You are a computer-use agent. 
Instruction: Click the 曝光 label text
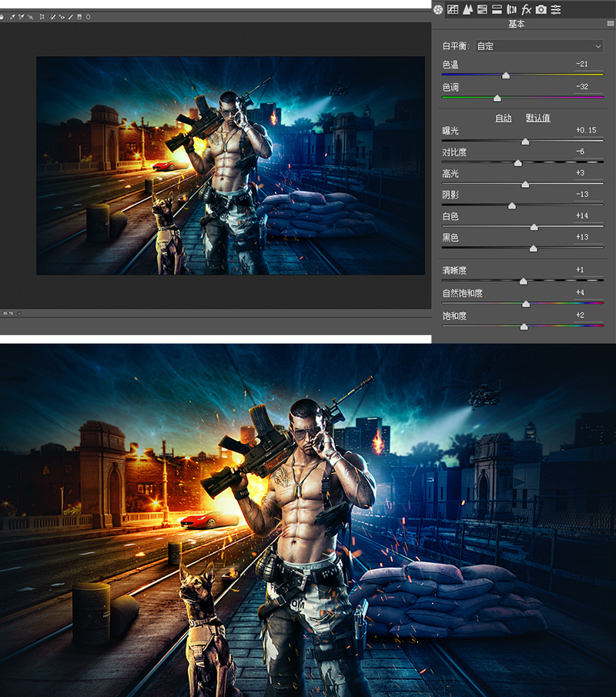tap(450, 131)
